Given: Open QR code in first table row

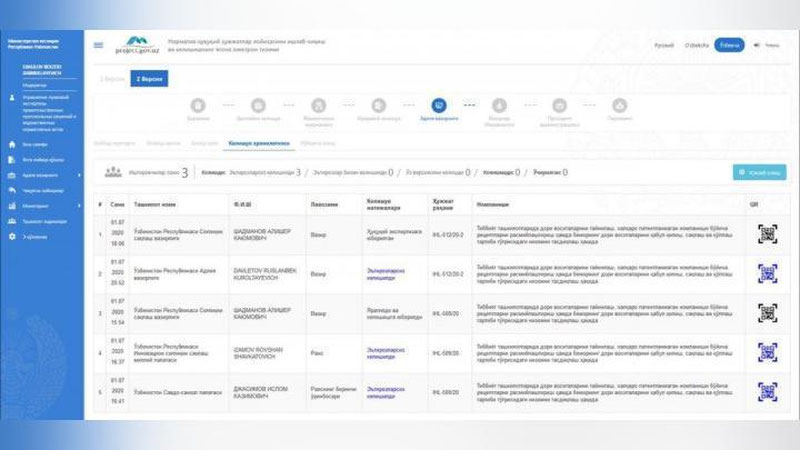Looking at the screenshot, I should pos(767,234).
